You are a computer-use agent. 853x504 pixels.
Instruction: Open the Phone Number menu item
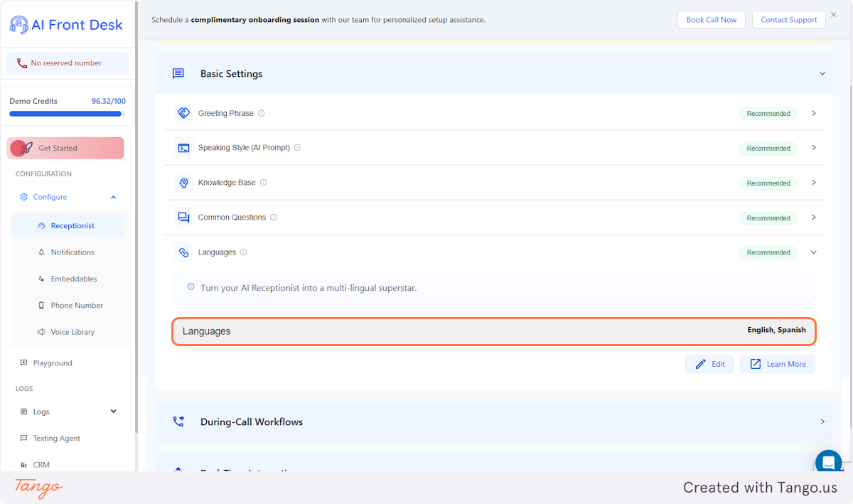coord(68,306)
